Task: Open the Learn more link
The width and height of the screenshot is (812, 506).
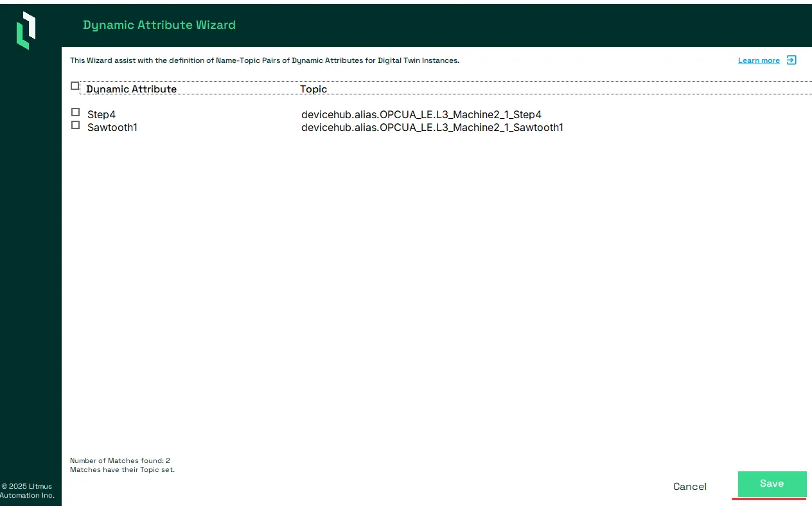Action: [759, 60]
